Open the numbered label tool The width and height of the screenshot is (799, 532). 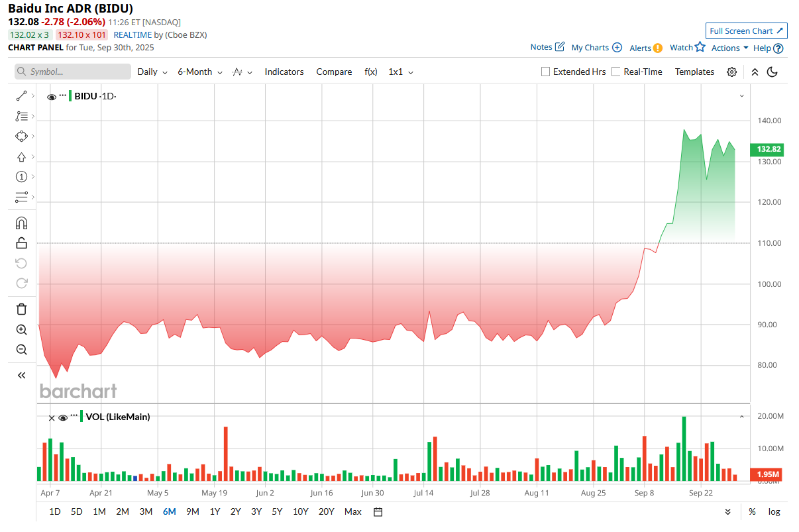(21, 177)
